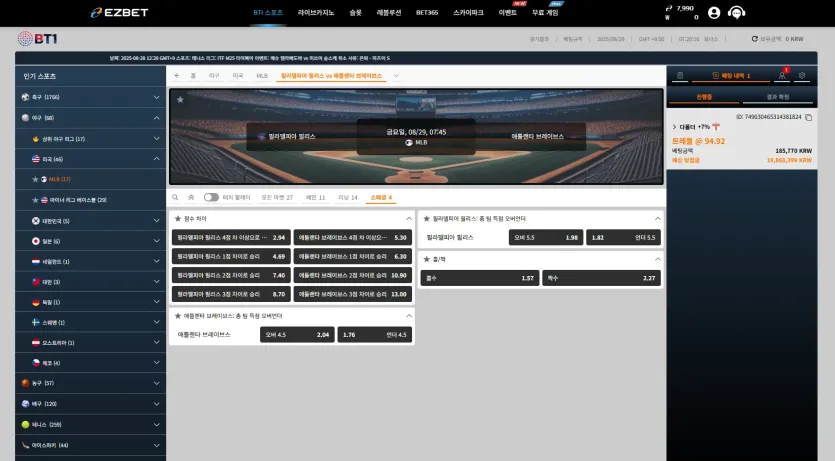The image size is (835, 461).
Task: Star the 애틀랜타 브레이브스 team total market
Action: click(178, 316)
